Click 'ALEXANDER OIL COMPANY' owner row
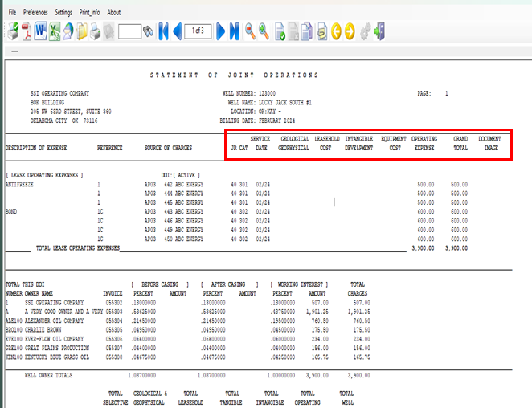This screenshot has width=532, height=408. (54, 320)
